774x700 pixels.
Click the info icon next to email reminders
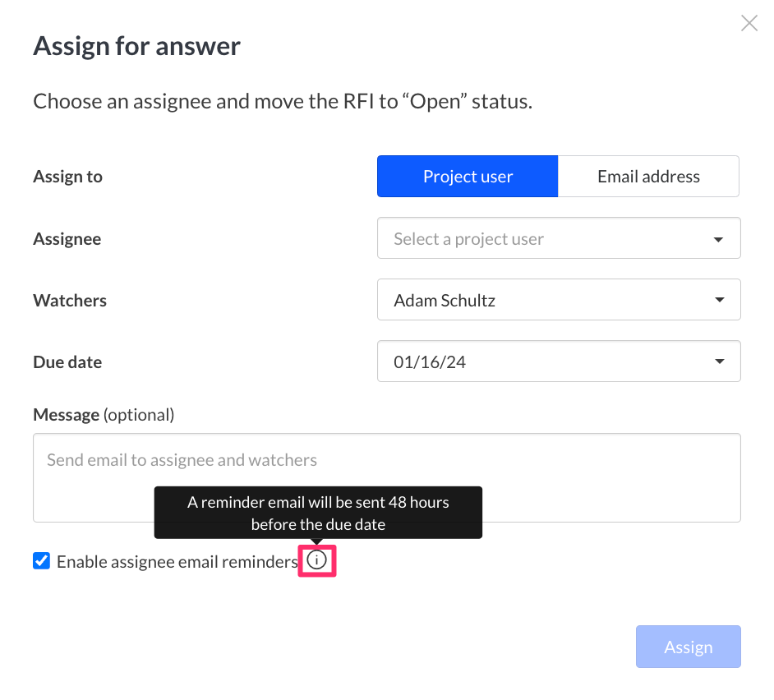(317, 560)
